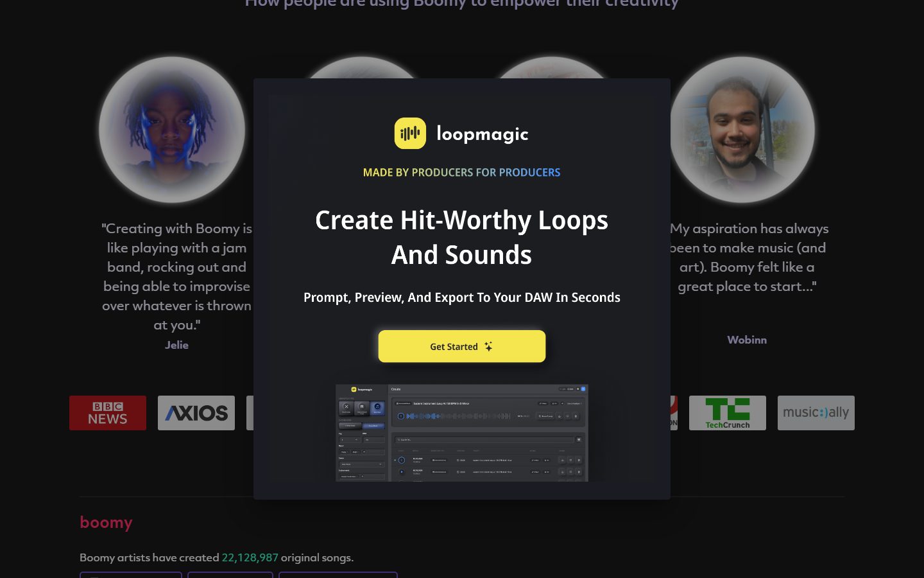Open the loopmagic app preview screenshot
This screenshot has width=924, height=578.
pyautogui.click(x=462, y=433)
